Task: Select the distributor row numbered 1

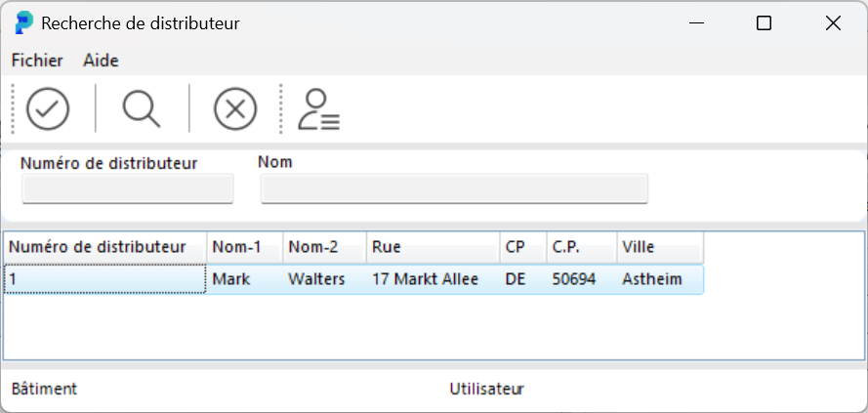Action: point(104,279)
